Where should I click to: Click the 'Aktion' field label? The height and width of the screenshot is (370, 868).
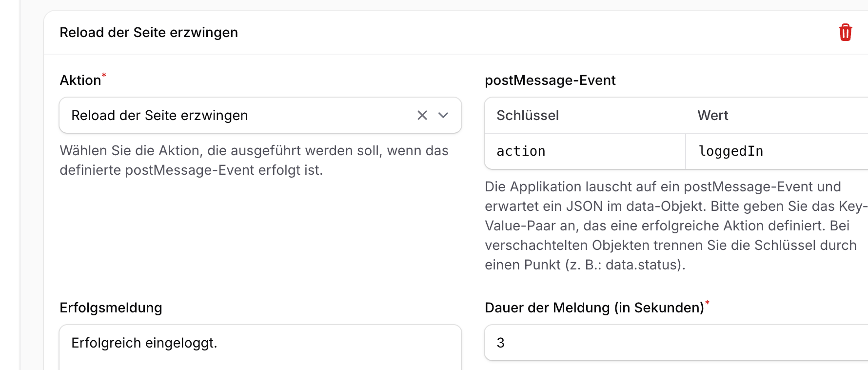click(x=80, y=80)
